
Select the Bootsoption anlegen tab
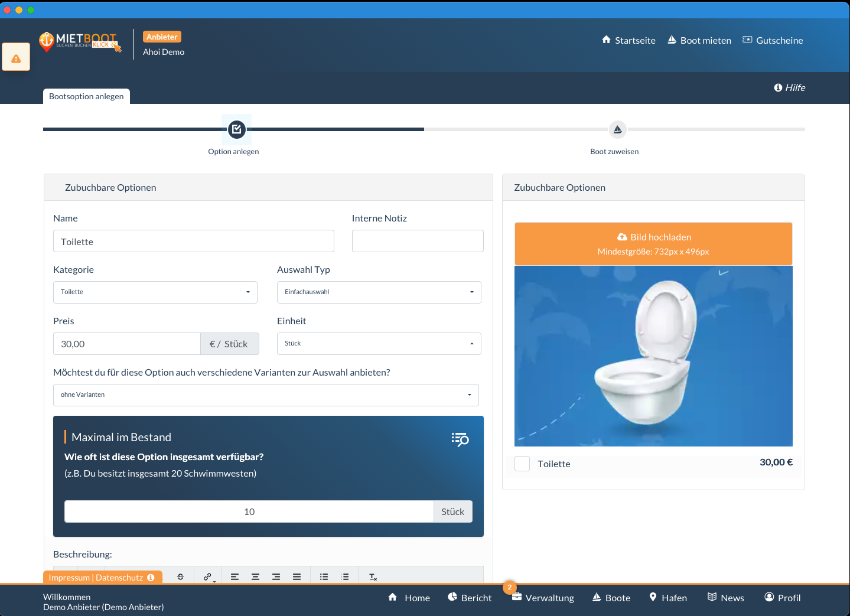(x=86, y=96)
